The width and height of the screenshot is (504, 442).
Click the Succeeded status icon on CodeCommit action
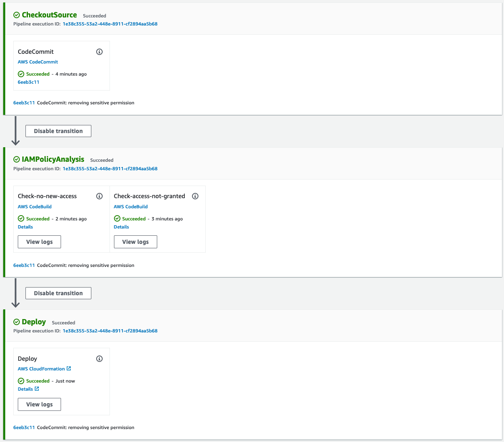pyautogui.click(x=21, y=74)
